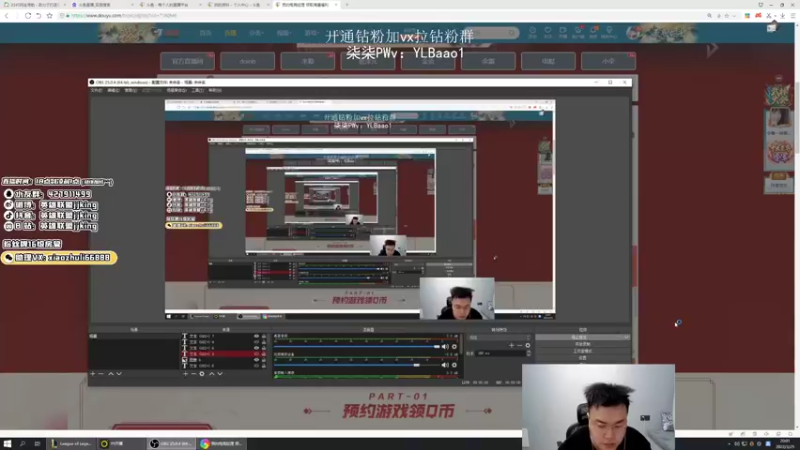Expand Douyu 视频 navigation dropdown
The height and width of the screenshot is (450, 800).
click(283, 33)
